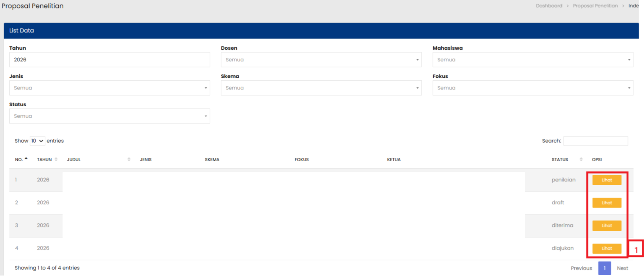644x277 pixels.
Task: Focus the Search text box
Action: 595,141
